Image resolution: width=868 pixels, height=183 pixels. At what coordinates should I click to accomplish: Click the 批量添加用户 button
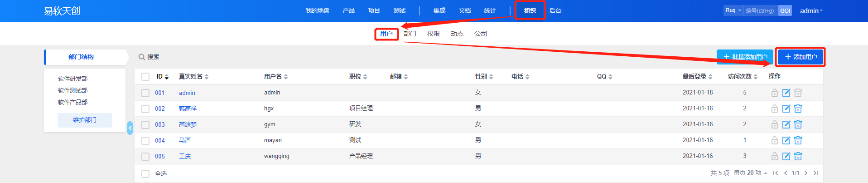pyautogui.click(x=745, y=57)
